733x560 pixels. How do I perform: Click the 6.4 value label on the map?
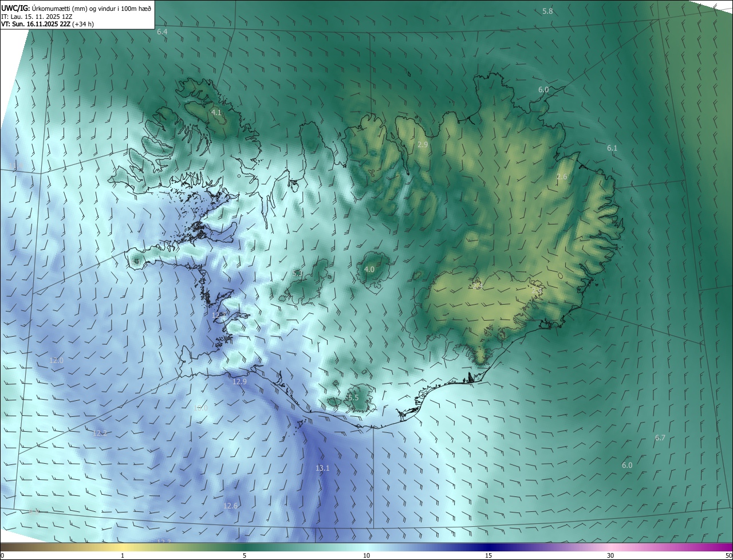(162, 32)
